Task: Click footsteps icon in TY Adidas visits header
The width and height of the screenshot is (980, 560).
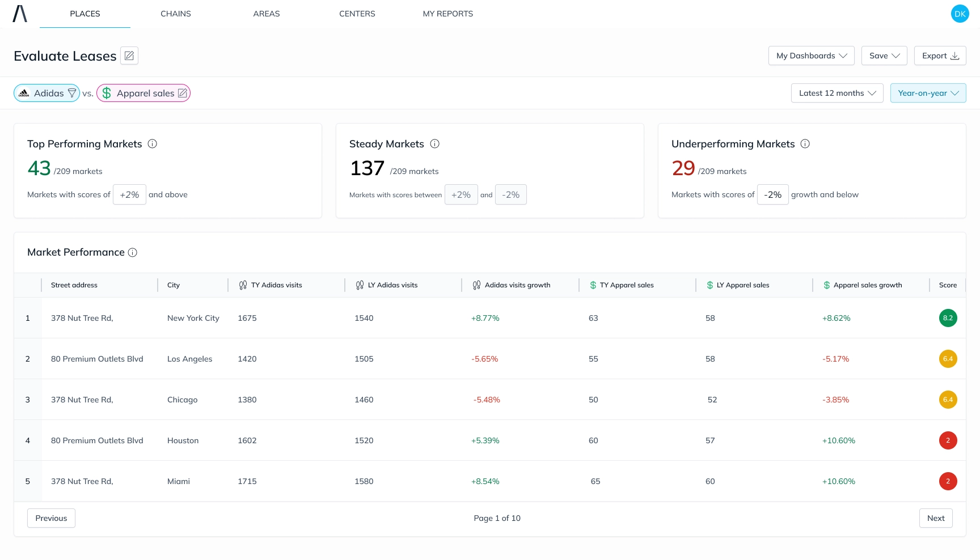Action: 243,285
